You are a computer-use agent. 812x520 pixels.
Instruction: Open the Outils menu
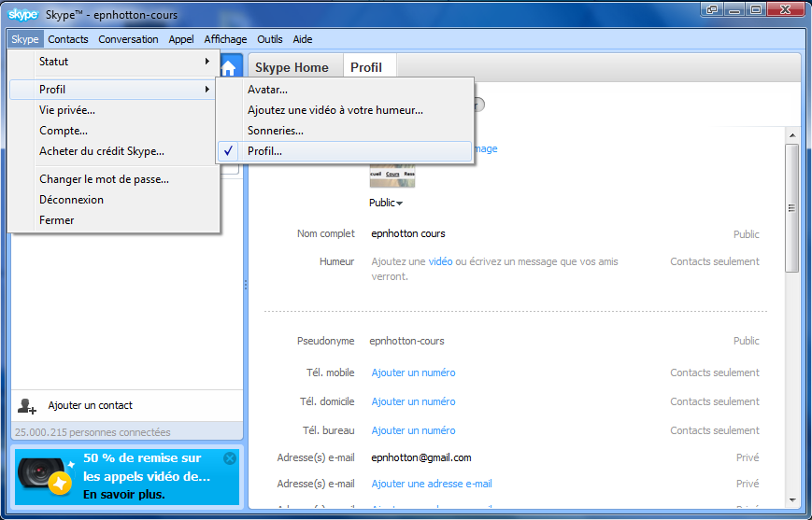point(270,39)
